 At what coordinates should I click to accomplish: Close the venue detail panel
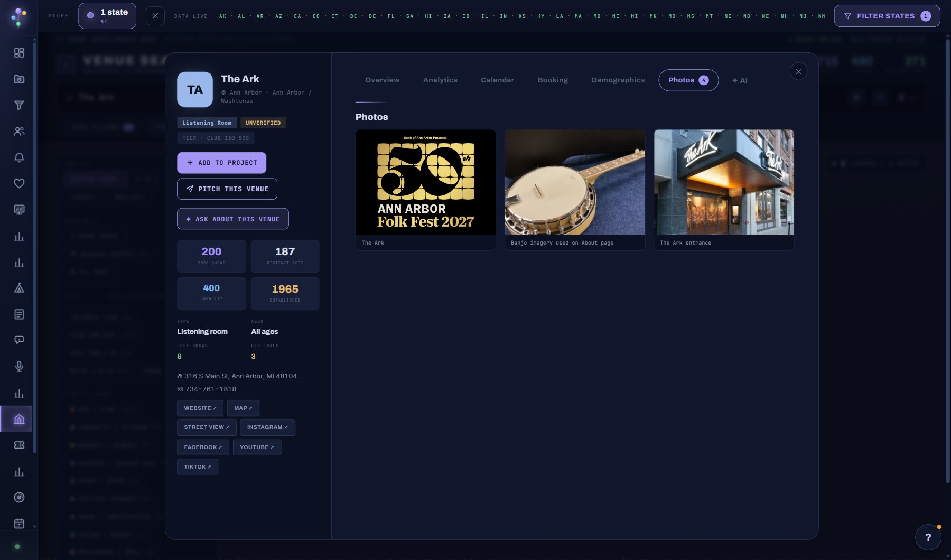click(x=798, y=71)
